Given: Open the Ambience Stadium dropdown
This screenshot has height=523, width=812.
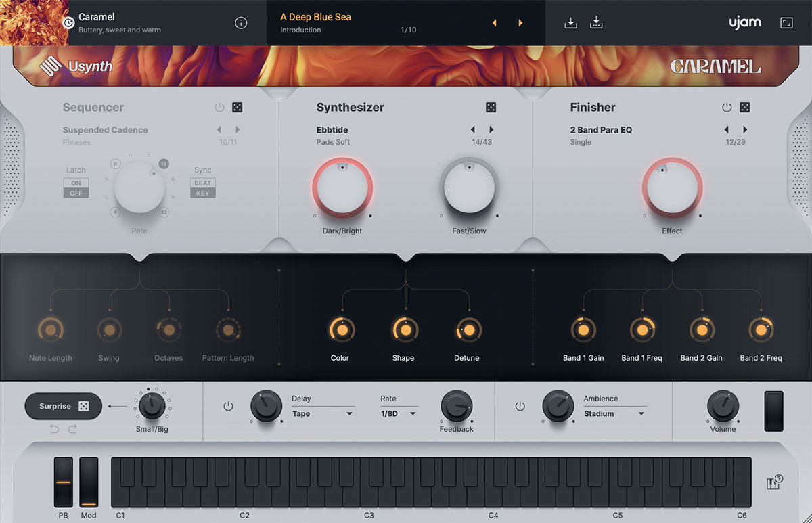Looking at the screenshot, I should [x=615, y=414].
